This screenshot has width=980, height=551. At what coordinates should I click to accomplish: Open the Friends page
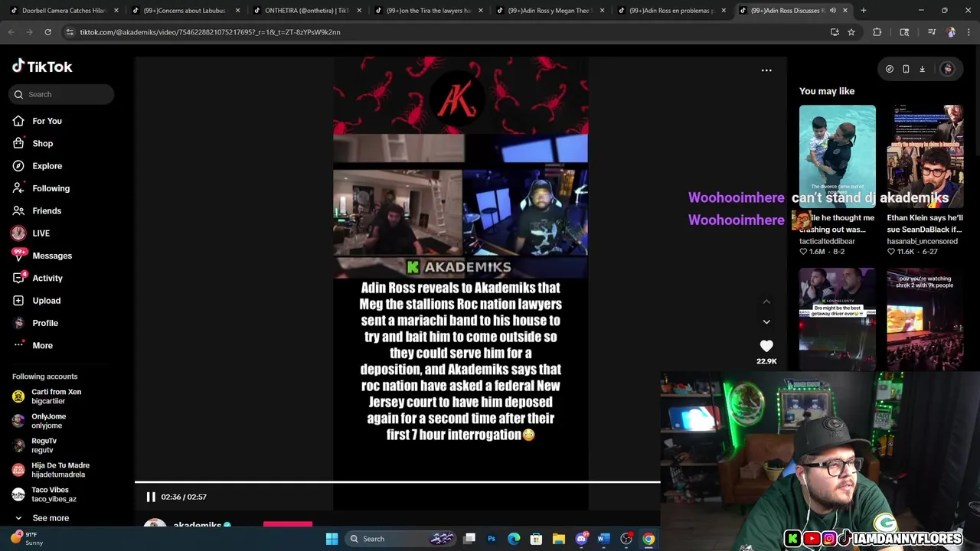[x=37, y=210]
